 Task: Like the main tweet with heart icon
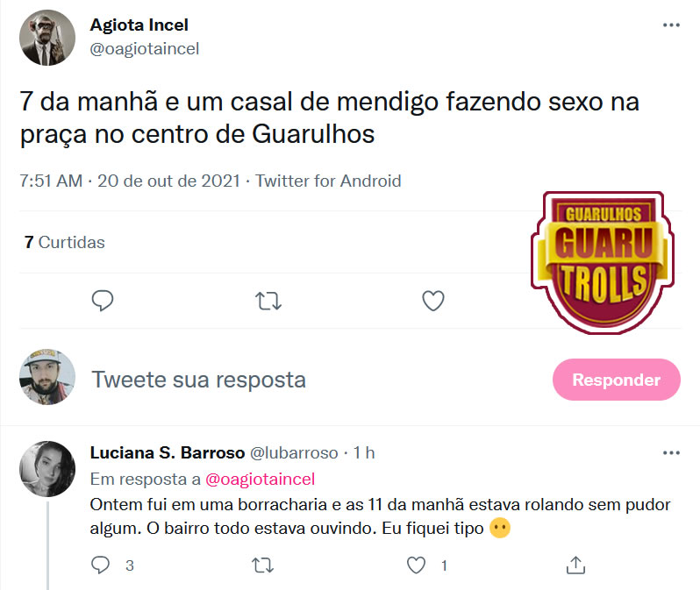click(433, 301)
